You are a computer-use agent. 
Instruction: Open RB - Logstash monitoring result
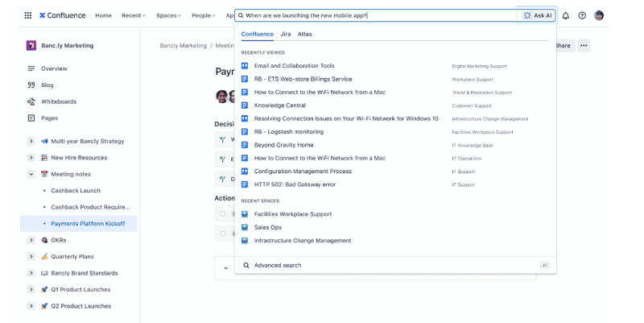pyautogui.click(x=289, y=131)
